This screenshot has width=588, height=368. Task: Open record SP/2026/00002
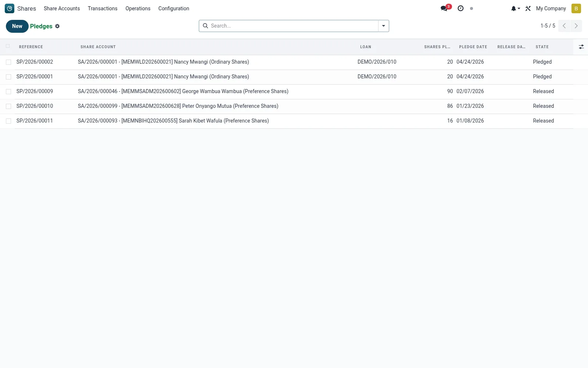tap(35, 62)
